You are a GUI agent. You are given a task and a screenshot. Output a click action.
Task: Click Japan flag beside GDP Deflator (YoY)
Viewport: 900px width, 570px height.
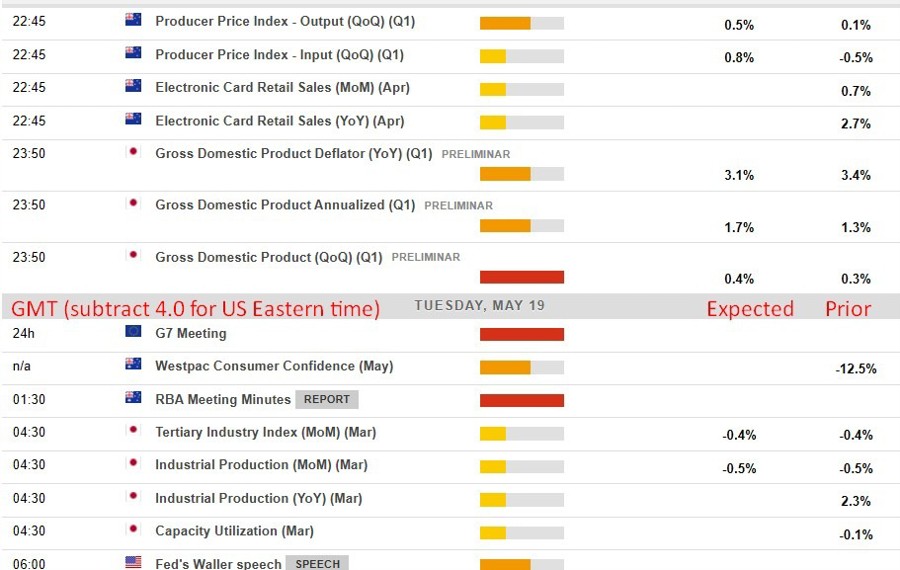pos(133,152)
